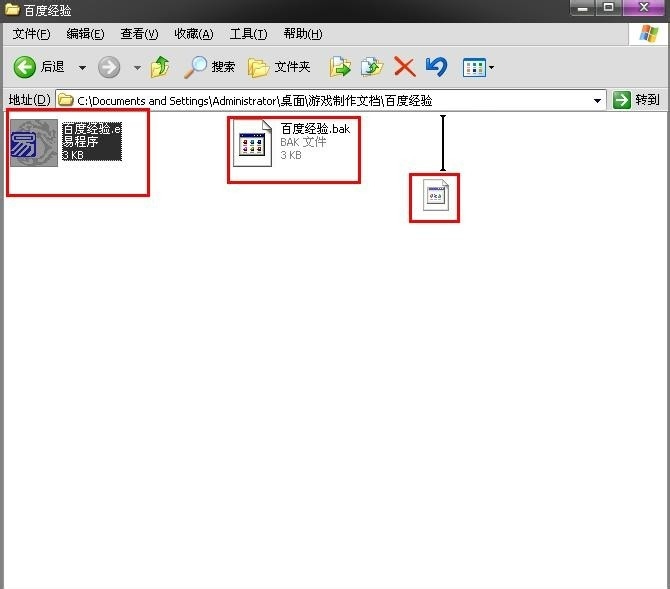The width and height of the screenshot is (670, 589).
Task: Click the 转到 Go button
Action: click(636, 100)
